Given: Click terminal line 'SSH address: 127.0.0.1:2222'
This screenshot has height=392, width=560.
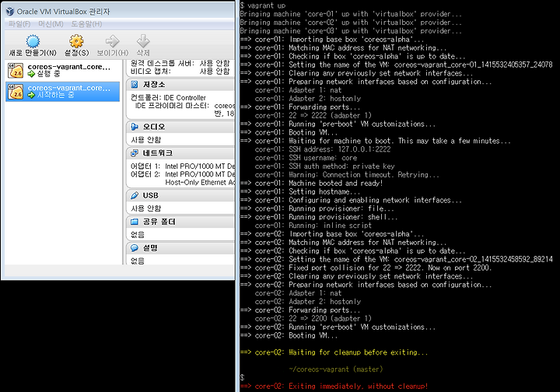Looking at the screenshot, I should coord(340,149).
